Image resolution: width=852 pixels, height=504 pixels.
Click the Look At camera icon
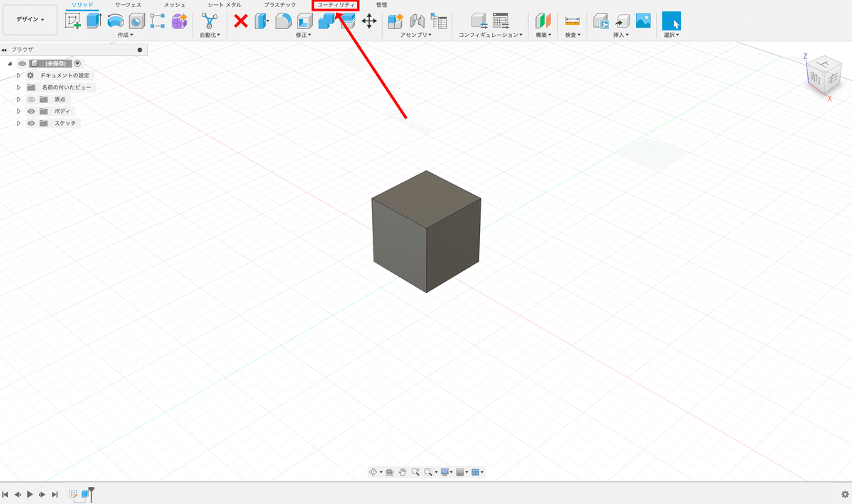pyautogui.click(x=390, y=472)
